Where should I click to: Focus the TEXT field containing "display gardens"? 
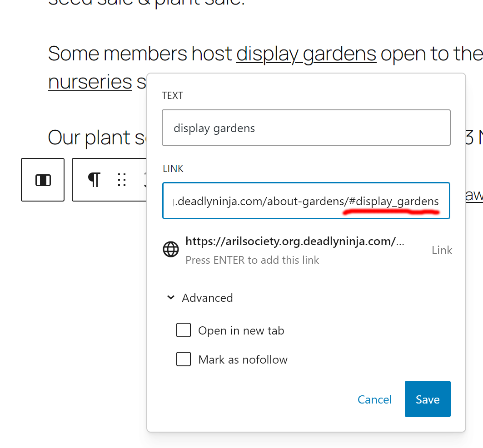tap(306, 128)
